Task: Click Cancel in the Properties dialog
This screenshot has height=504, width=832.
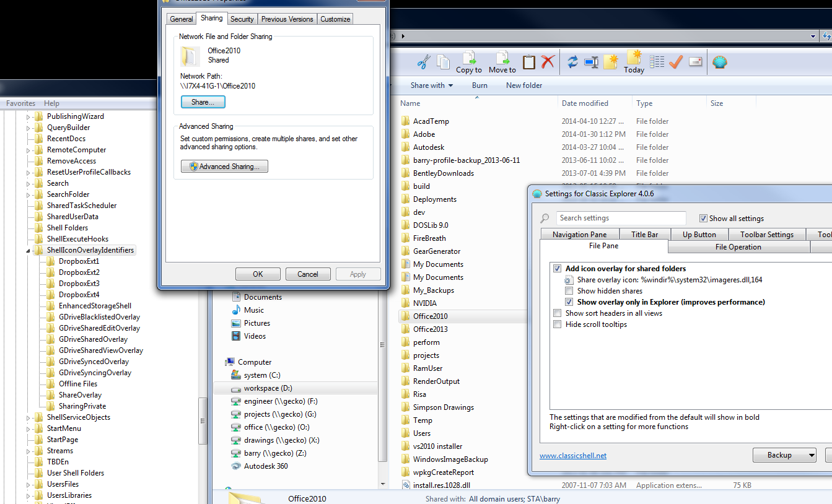Action: click(x=308, y=274)
